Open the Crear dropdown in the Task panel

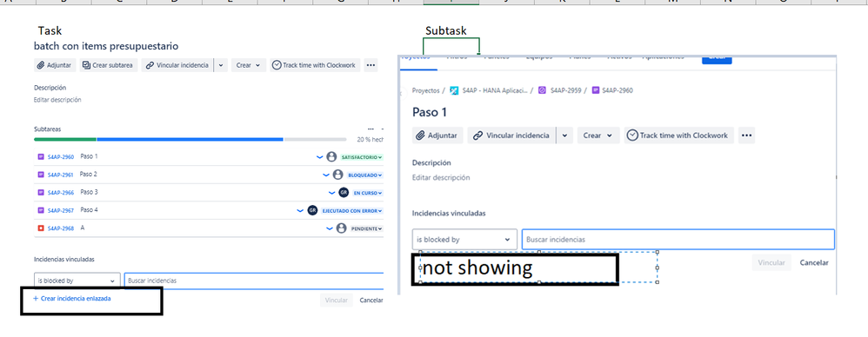click(x=248, y=65)
